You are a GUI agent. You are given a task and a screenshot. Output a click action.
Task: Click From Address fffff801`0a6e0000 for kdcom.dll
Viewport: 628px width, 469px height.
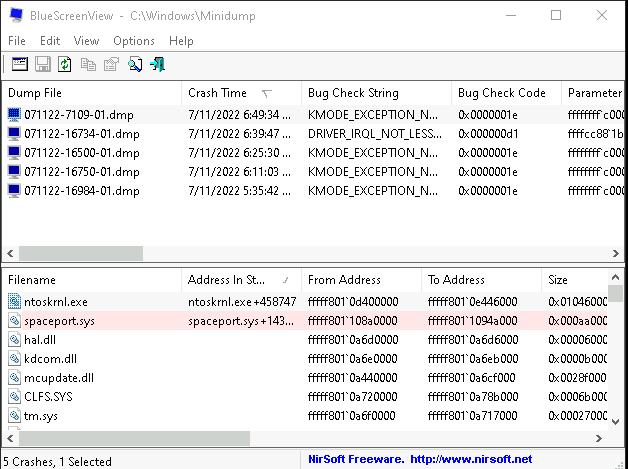coord(352,358)
